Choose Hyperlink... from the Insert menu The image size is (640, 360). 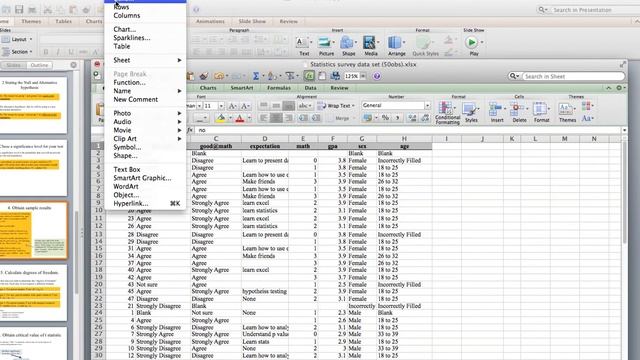tap(146, 204)
